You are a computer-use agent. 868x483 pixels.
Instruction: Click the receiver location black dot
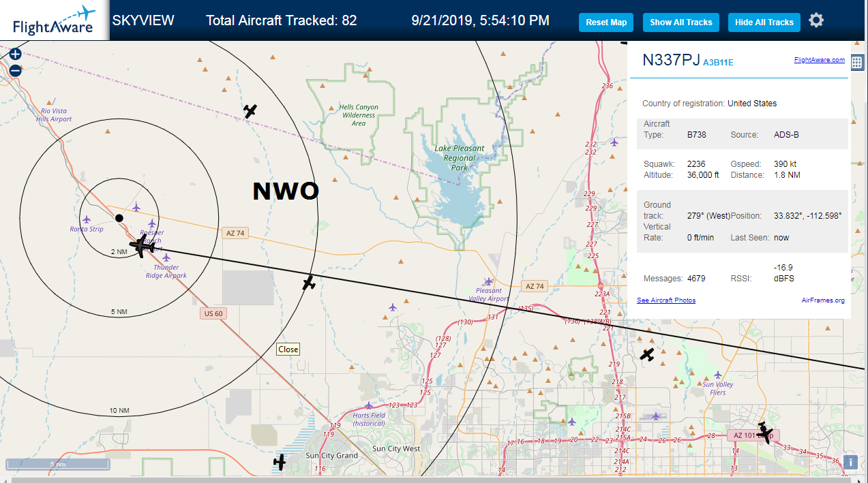pyautogui.click(x=119, y=218)
